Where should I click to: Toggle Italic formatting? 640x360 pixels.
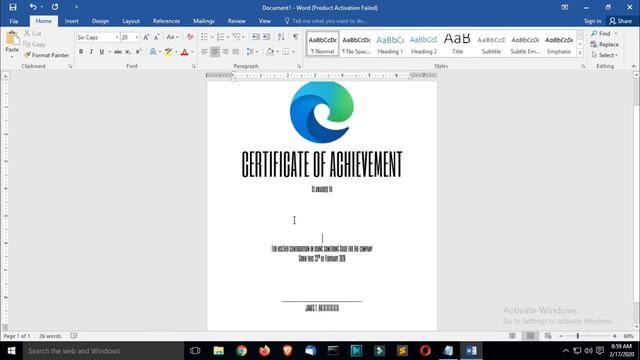point(91,52)
